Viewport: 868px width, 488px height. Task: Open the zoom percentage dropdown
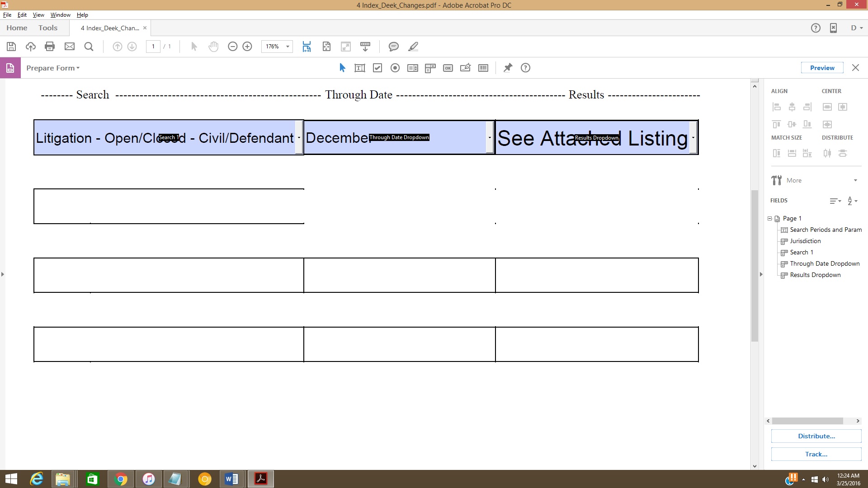click(288, 47)
